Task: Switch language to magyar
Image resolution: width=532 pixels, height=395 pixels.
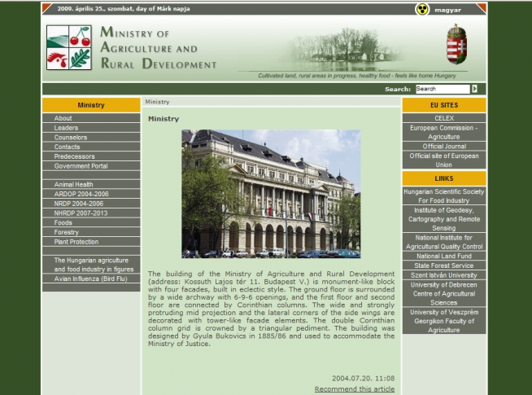Action: pyautogui.click(x=447, y=10)
